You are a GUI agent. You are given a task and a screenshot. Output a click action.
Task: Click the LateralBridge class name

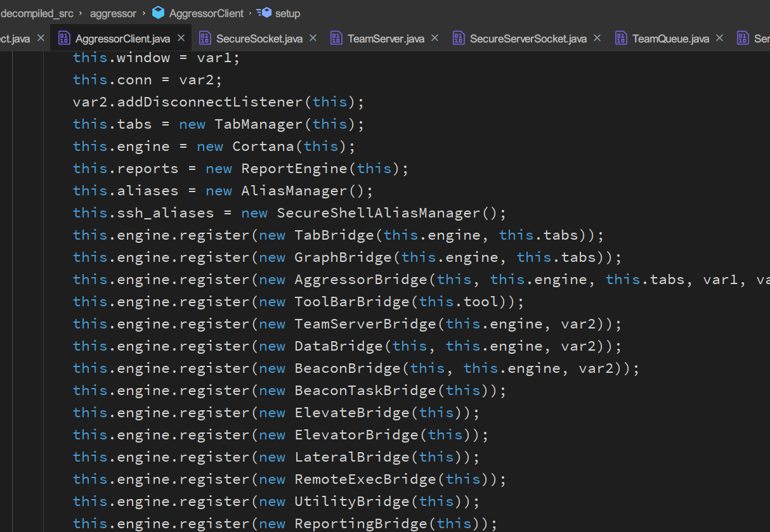click(352, 457)
